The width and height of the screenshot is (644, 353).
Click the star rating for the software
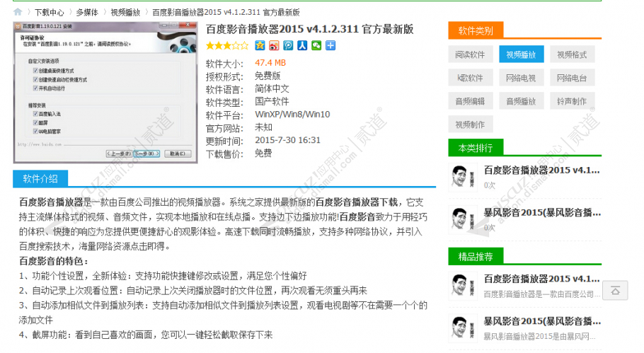[x=227, y=45]
